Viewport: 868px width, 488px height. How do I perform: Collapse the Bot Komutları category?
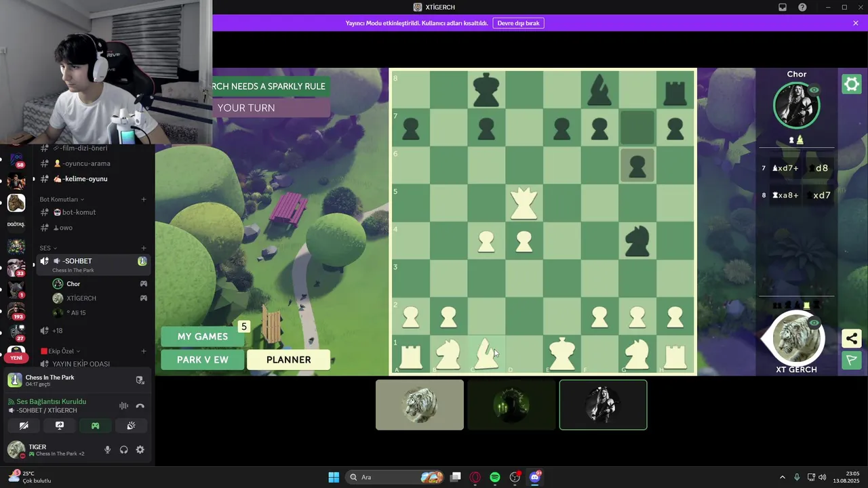pos(62,199)
